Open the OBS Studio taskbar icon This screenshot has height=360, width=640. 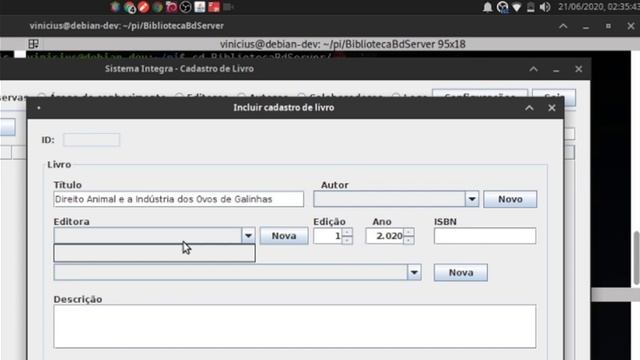point(185,7)
